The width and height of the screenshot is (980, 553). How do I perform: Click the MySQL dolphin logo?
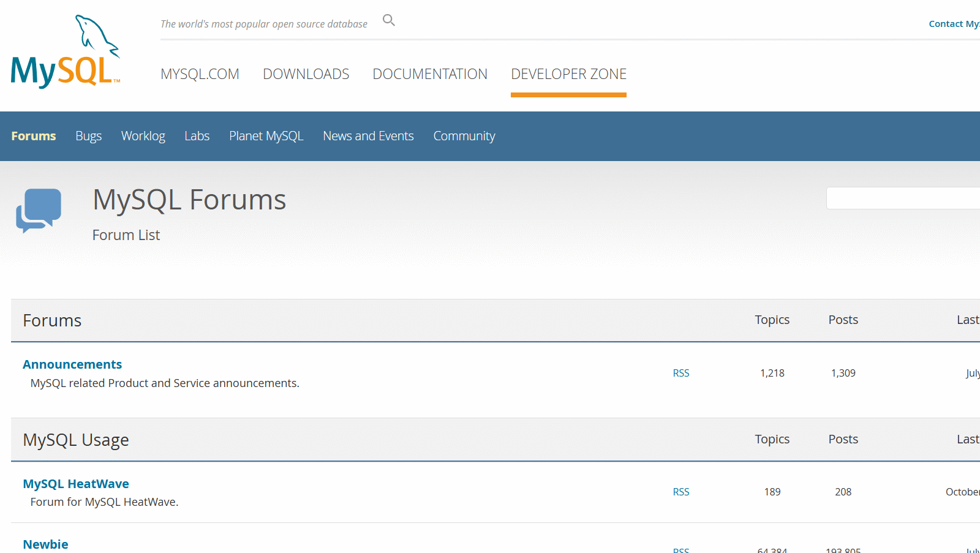tap(66, 51)
